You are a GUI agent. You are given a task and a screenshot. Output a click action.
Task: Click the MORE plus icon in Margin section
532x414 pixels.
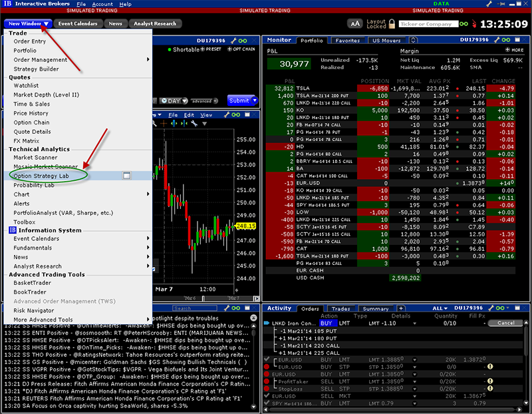507,49
